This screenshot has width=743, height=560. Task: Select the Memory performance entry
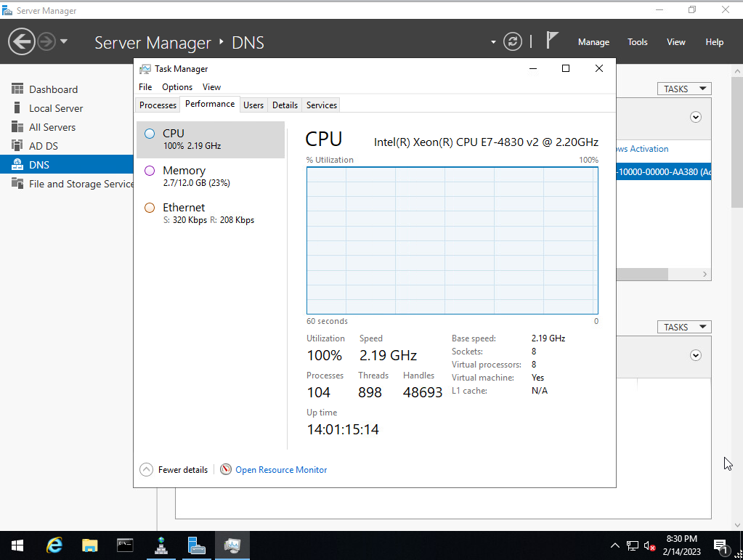[x=211, y=176]
